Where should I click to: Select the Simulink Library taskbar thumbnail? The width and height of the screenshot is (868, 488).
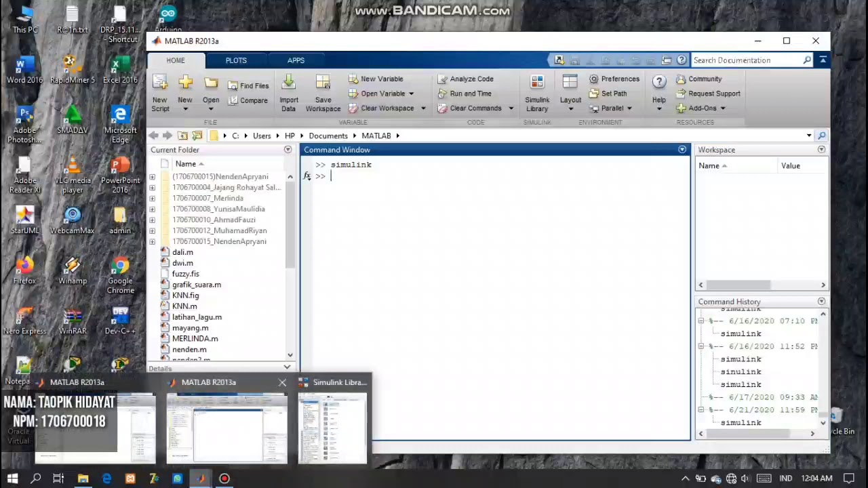[x=332, y=430]
